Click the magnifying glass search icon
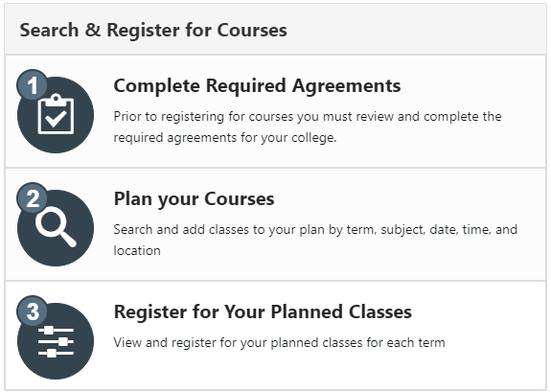 (x=57, y=227)
